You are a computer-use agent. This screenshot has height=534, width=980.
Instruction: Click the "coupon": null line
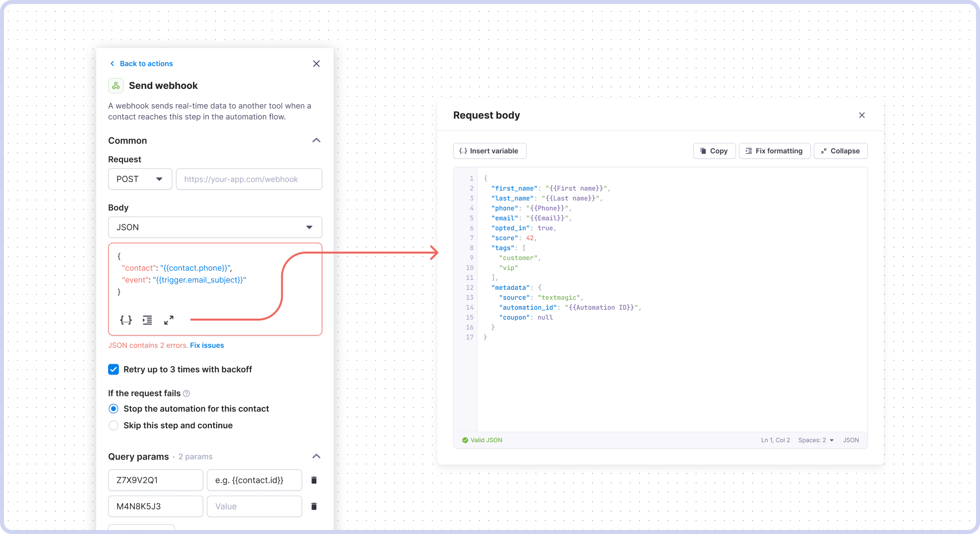[526, 318]
